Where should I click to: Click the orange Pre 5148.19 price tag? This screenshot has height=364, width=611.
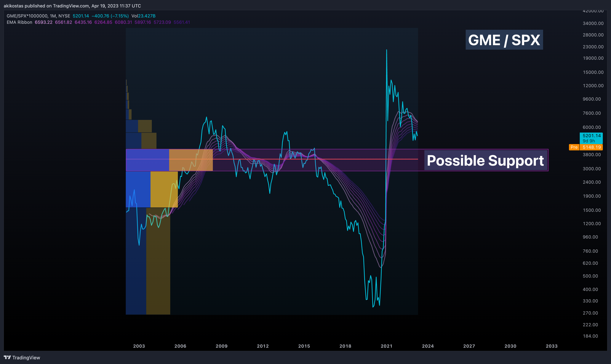click(586, 147)
